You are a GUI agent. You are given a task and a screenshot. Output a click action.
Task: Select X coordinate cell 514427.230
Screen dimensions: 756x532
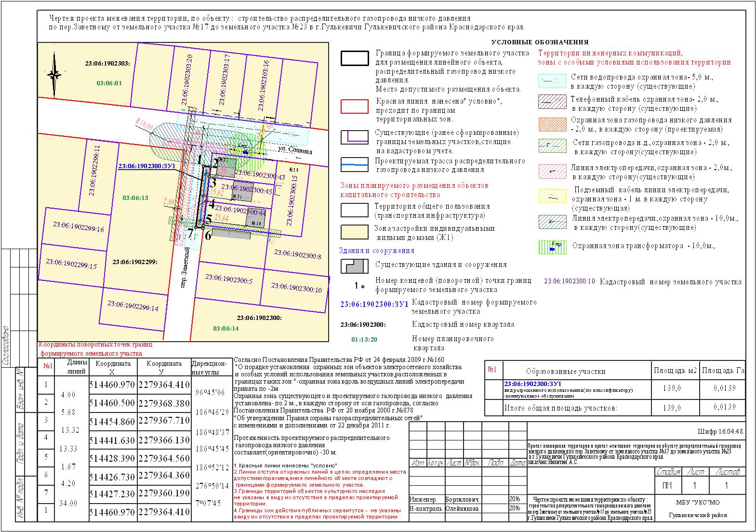click(112, 494)
